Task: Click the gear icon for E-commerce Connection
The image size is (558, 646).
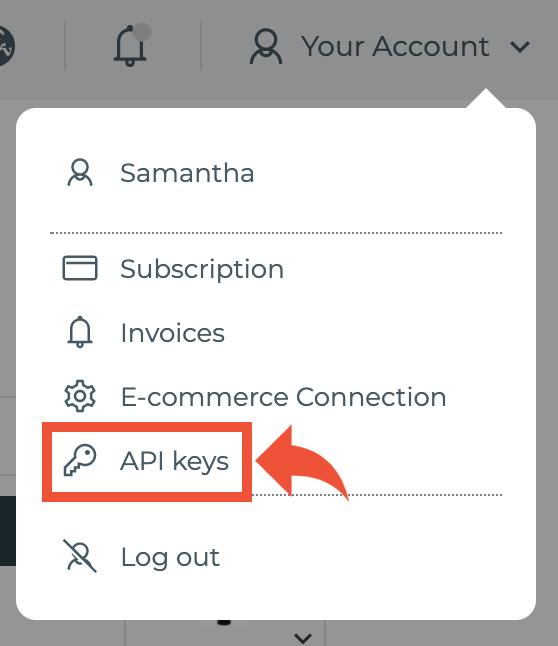Action: 80,396
